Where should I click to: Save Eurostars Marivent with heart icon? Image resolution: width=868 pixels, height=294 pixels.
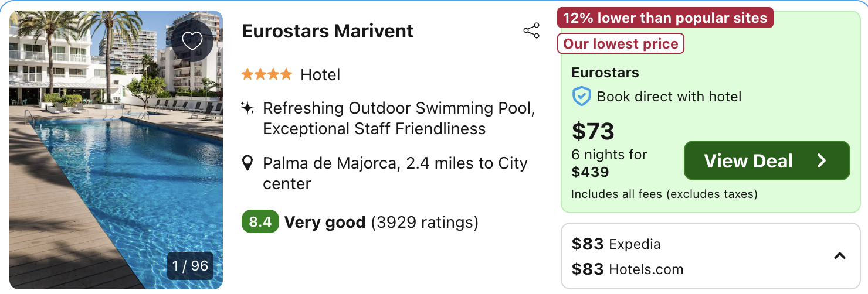[192, 40]
